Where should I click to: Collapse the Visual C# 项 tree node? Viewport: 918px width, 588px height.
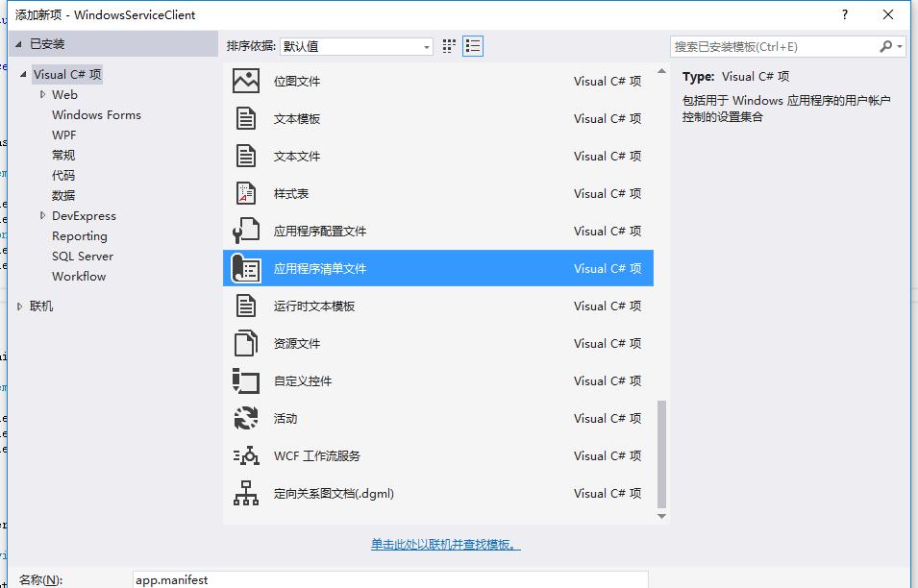coord(23,74)
